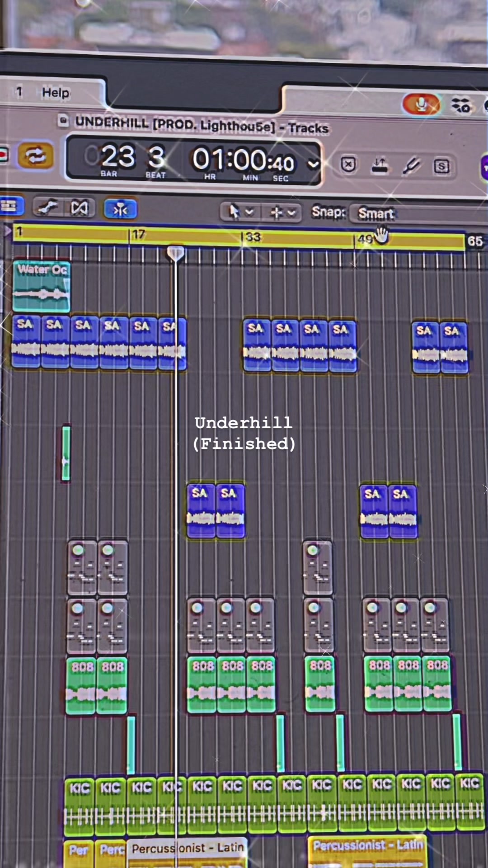Select the yellow Perc region
The height and width of the screenshot is (868, 488).
(111, 854)
